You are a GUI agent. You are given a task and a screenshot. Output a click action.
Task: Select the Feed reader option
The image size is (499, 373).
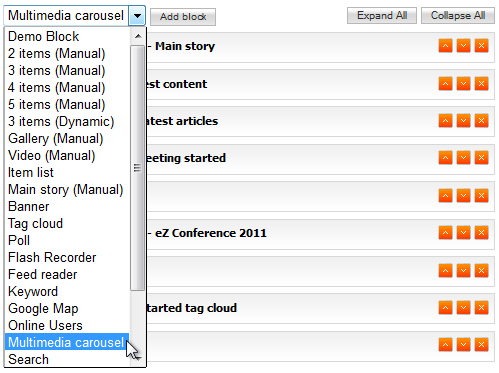pyautogui.click(x=43, y=274)
